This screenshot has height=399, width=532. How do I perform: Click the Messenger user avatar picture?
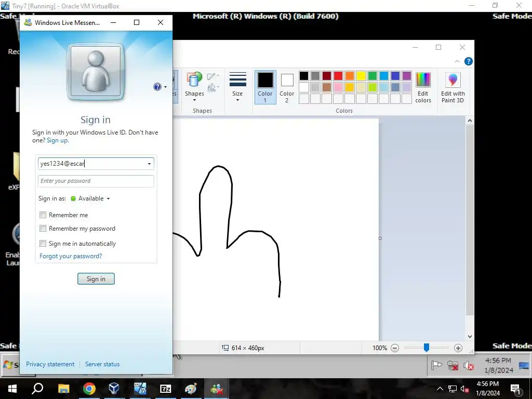96,72
